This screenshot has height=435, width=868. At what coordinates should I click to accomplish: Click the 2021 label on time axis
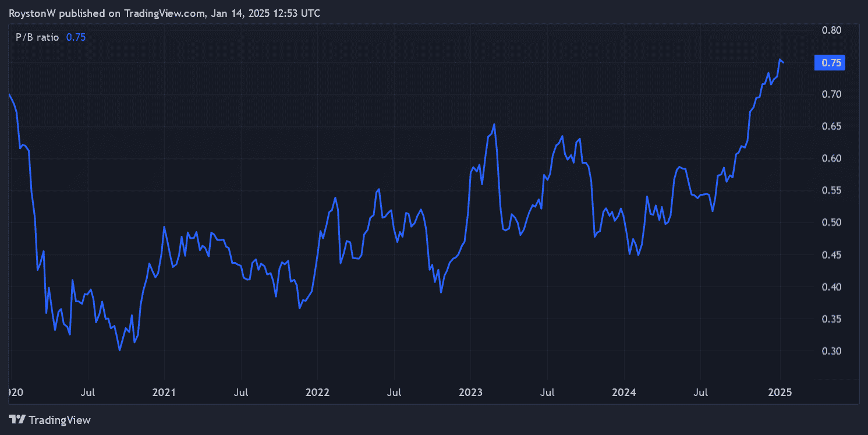point(164,392)
